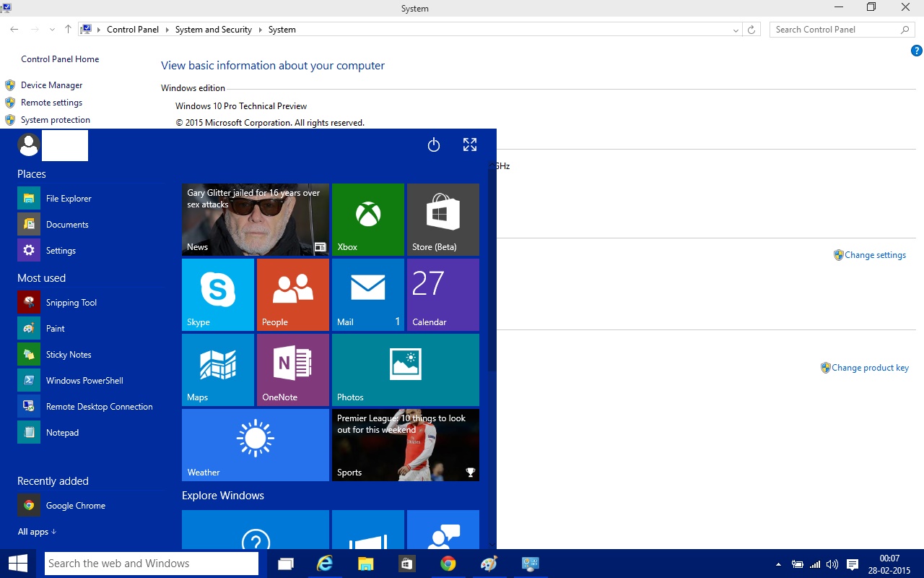This screenshot has width=924, height=578.
Task: Go to Control Panel Home
Action: pyautogui.click(x=60, y=59)
